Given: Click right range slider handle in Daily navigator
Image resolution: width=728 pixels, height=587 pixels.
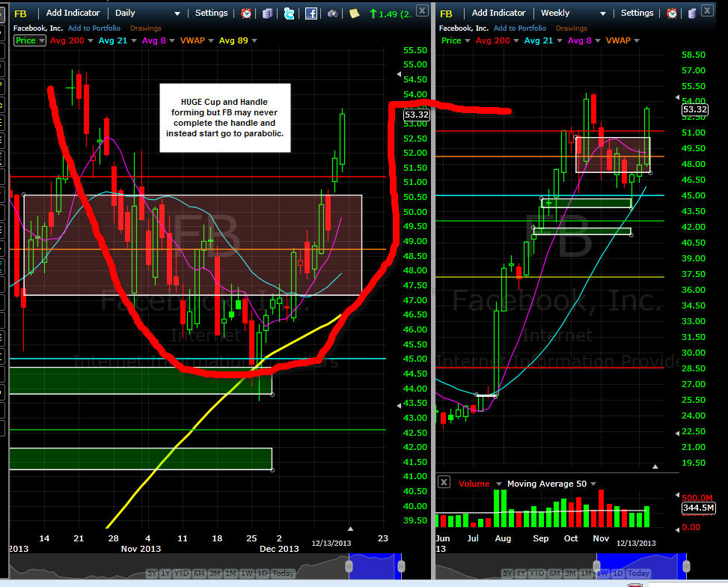Looking at the screenshot, I should (402, 566).
